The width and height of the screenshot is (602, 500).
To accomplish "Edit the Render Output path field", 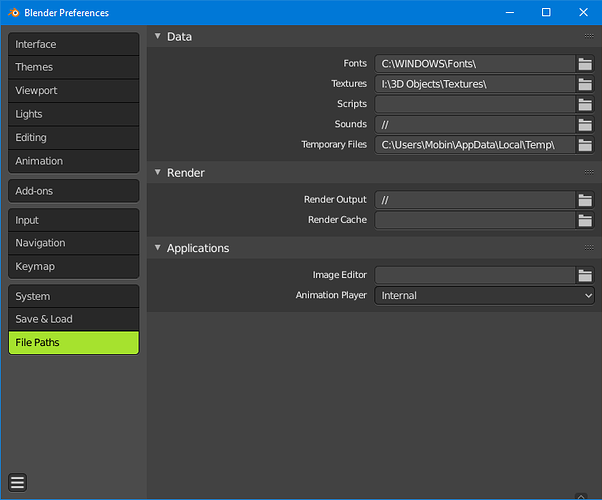I will coord(475,200).
